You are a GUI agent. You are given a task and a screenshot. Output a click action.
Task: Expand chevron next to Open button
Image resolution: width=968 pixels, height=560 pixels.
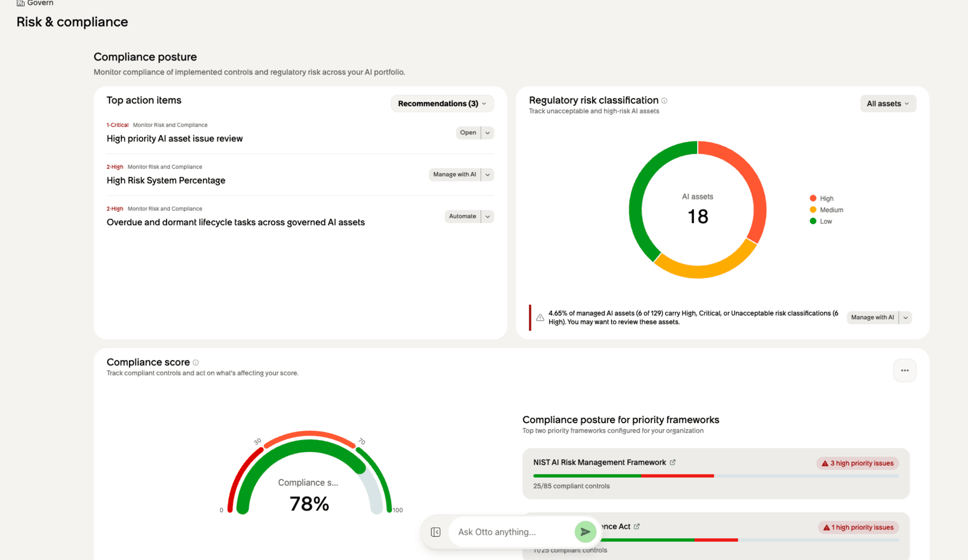(488, 133)
